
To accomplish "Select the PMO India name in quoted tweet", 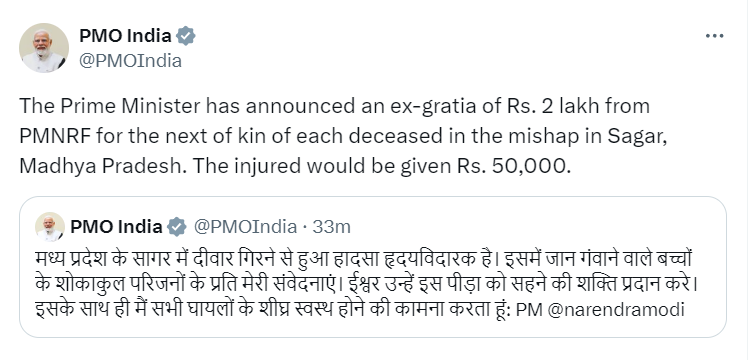I will (x=116, y=227).
